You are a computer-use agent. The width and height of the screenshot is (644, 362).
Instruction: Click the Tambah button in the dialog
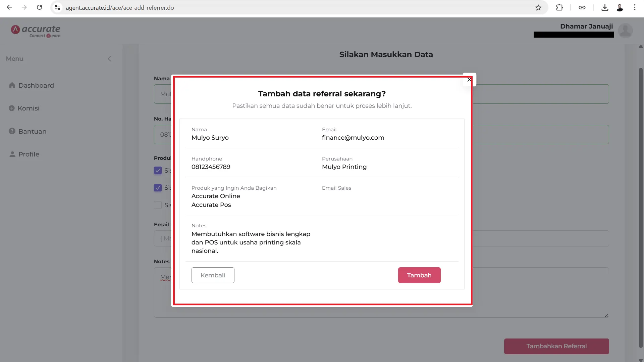coord(419,275)
